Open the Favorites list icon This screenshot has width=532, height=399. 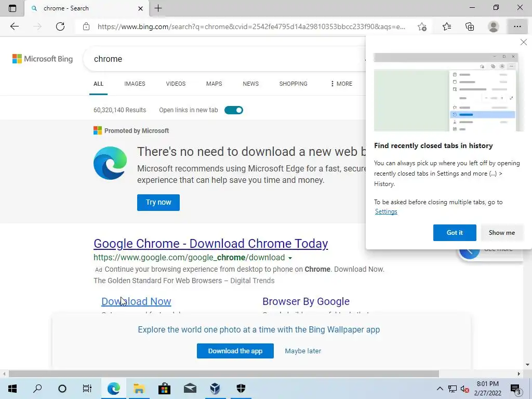[446, 26]
